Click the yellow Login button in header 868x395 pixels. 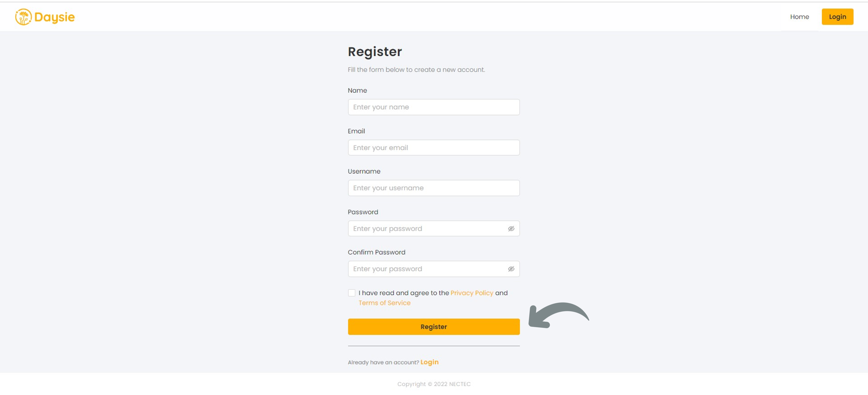click(837, 17)
